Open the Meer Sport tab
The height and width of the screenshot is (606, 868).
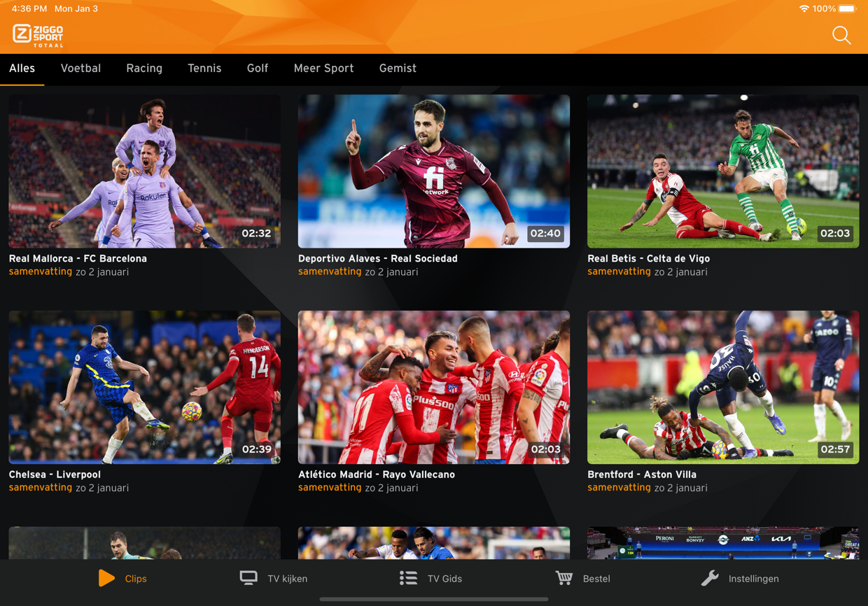[x=323, y=69]
